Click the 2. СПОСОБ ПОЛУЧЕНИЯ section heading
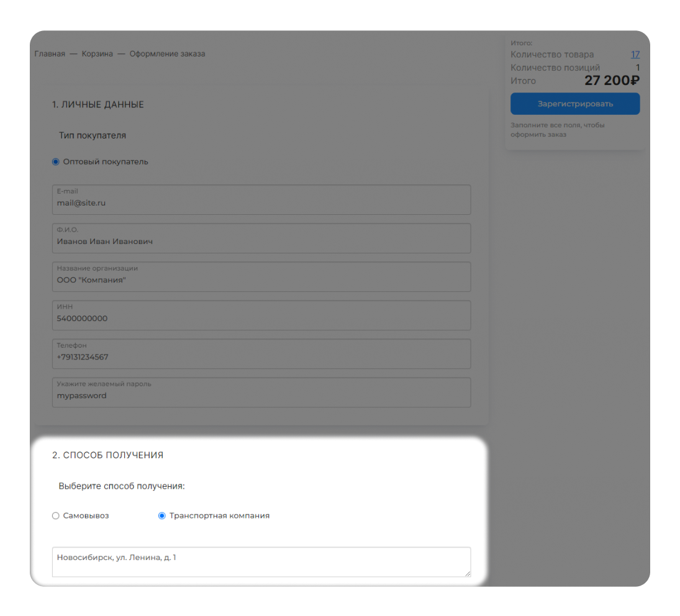The width and height of the screenshot is (680, 616). 107,455
